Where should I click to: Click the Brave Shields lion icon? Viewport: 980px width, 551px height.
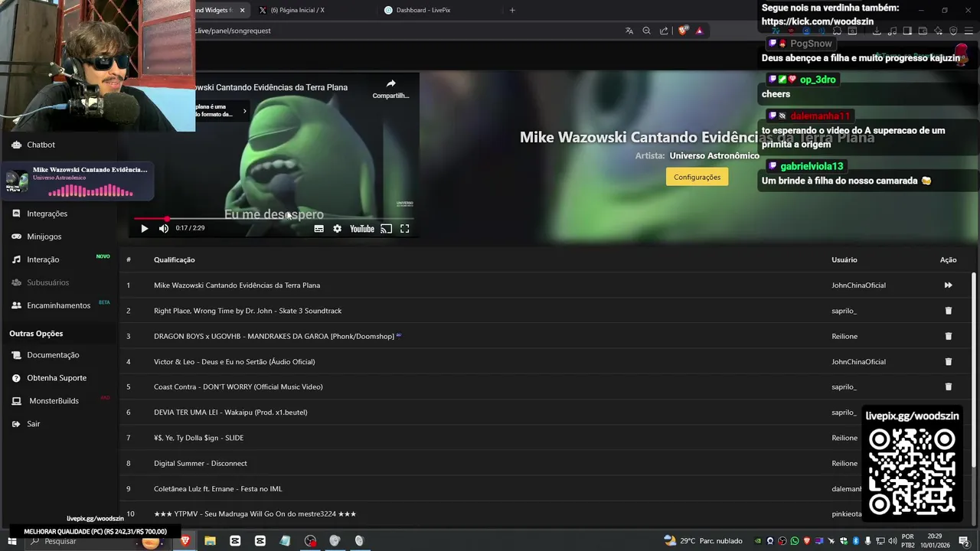(x=683, y=31)
